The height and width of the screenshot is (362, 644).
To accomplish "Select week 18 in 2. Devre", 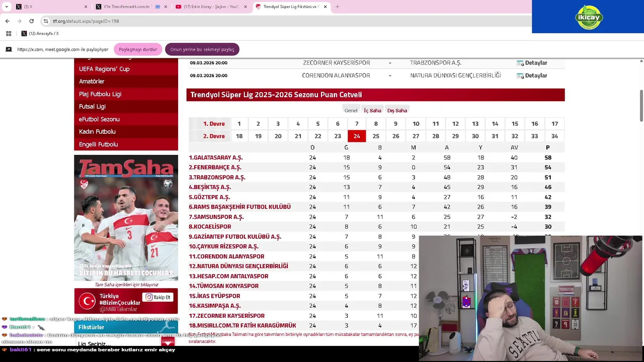I will tap(239, 136).
